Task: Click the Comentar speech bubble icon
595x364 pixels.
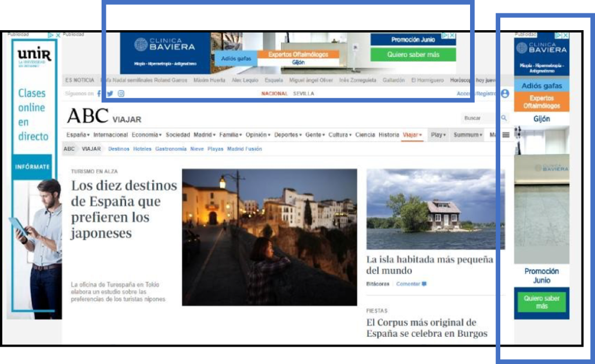Action: (x=424, y=284)
